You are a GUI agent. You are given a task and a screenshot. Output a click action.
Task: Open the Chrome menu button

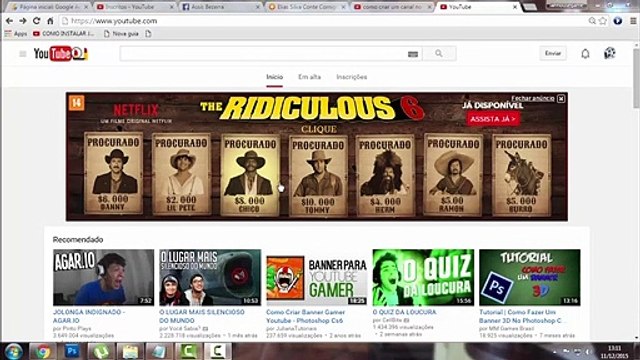(633, 21)
